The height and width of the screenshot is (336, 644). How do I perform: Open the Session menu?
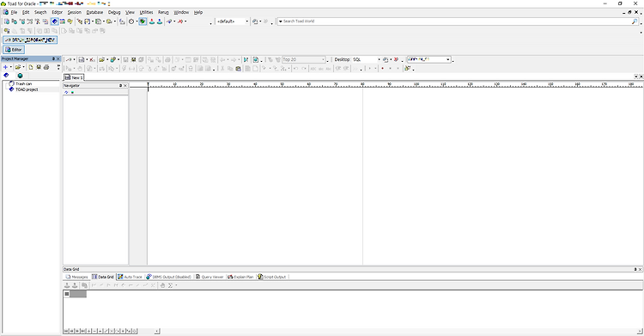(x=75, y=12)
